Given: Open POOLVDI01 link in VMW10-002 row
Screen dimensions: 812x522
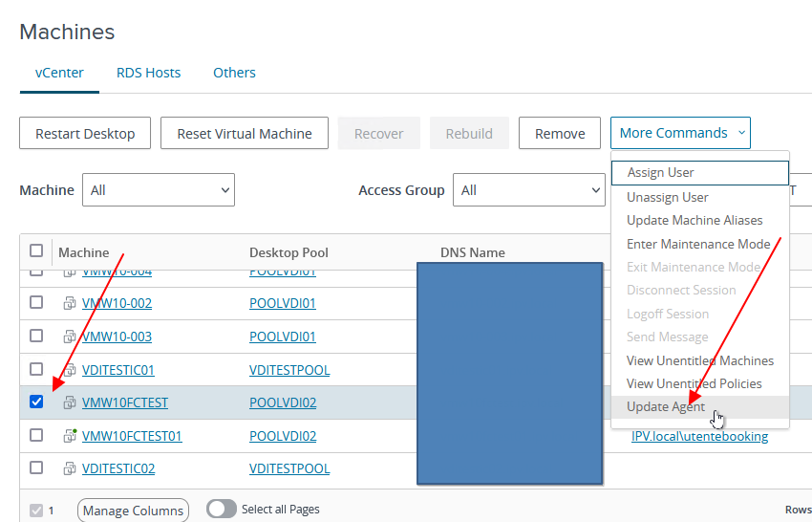Looking at the screenshot, I should pyautogui.click(x=283, y=303).
